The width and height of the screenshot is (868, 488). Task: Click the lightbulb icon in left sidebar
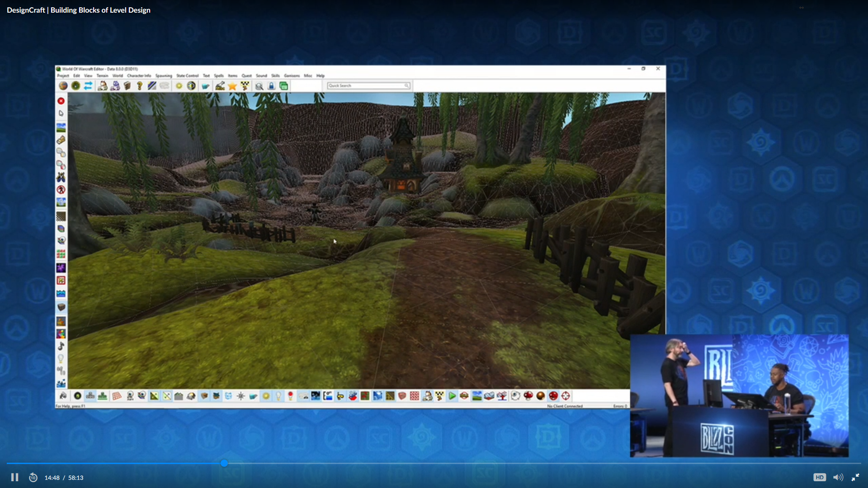coord(61,359)
